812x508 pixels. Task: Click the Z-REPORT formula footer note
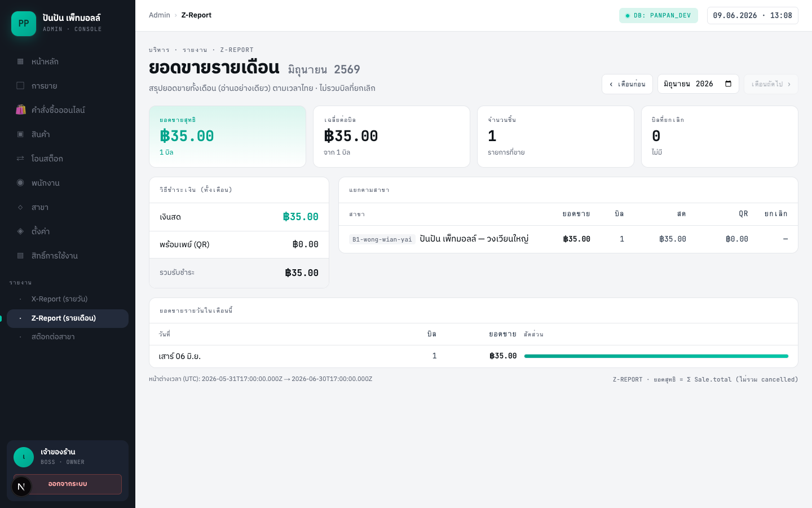(705, 379)
